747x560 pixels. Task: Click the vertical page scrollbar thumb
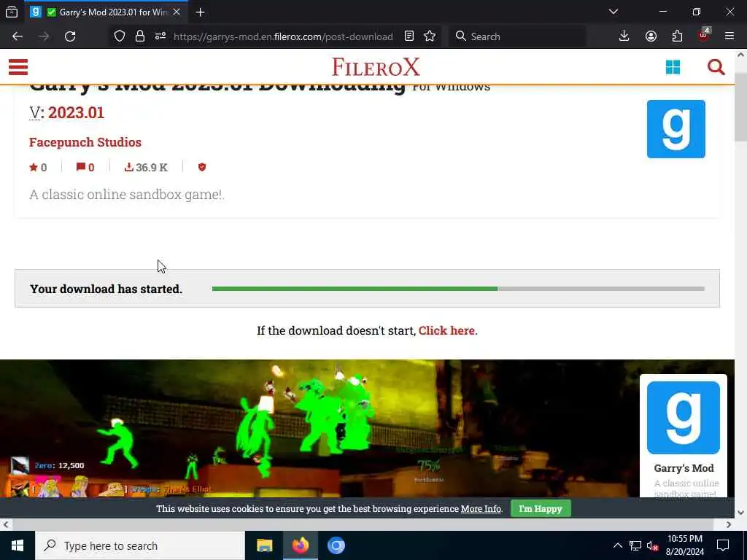coord(741,107)
